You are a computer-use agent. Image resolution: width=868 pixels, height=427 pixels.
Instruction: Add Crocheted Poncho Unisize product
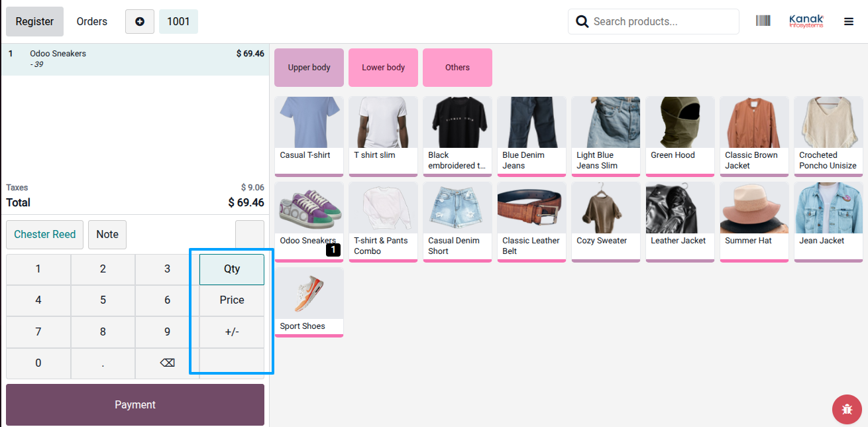pyautogui.click(x=829, y=137)
